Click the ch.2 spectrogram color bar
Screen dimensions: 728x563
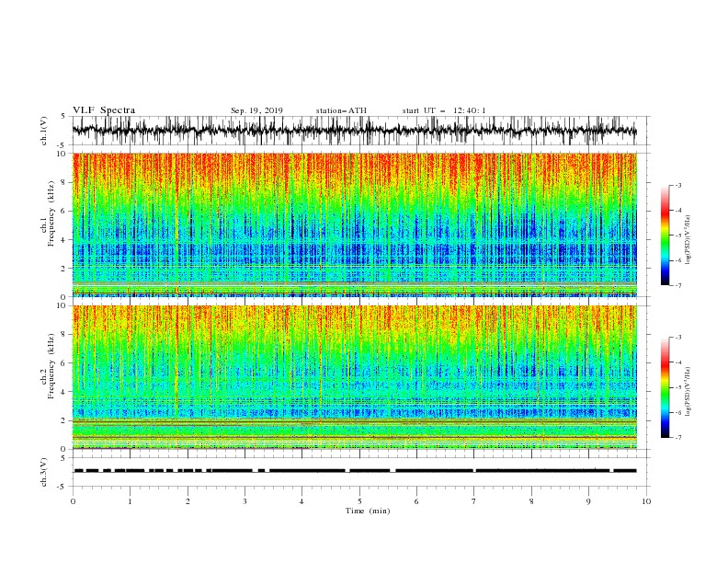(x=665, y=387)
